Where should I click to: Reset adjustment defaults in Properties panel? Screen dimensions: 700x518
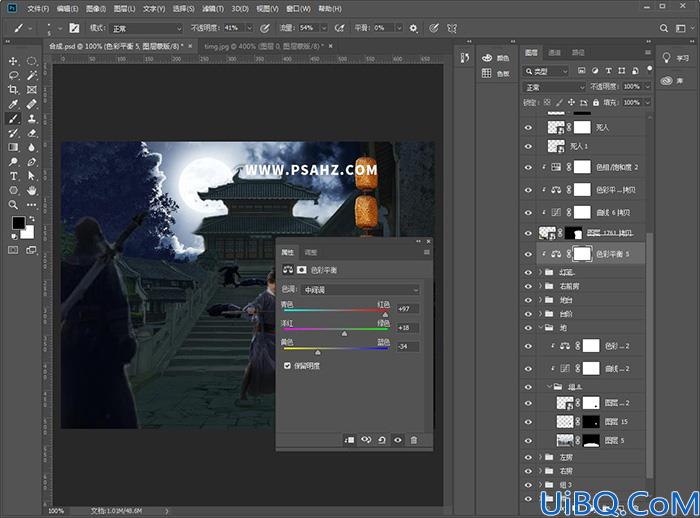tap(382, 440)
